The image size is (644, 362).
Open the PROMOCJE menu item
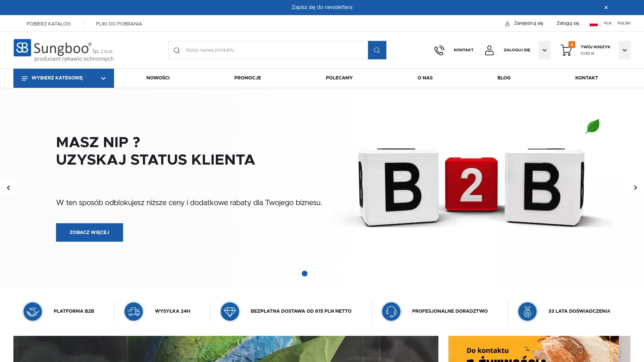pos(248,78)
